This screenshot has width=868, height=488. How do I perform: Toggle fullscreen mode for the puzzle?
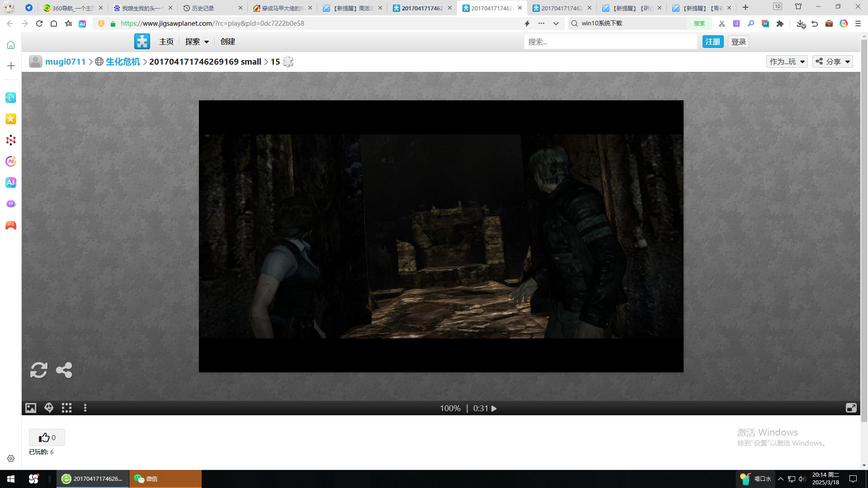pyautogui.click(x=851, y=408)
